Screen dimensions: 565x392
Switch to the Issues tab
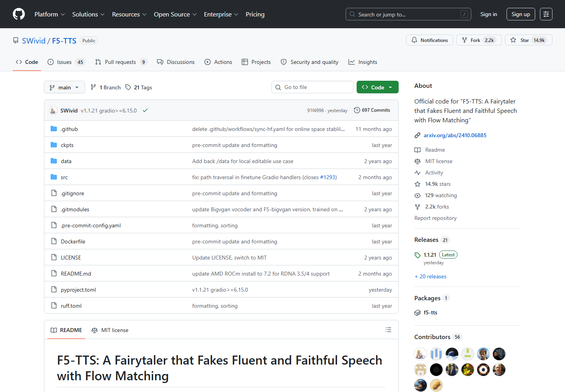[x=66, y=62]
